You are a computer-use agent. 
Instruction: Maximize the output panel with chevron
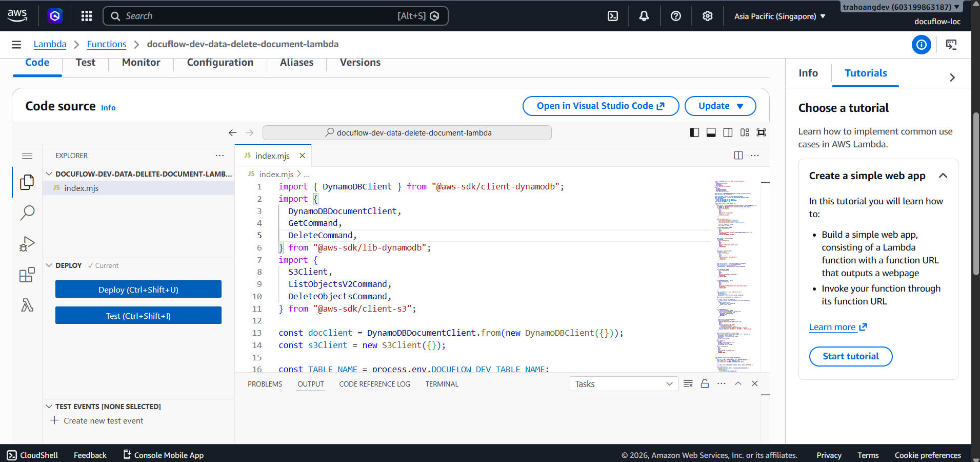(738, 383)
